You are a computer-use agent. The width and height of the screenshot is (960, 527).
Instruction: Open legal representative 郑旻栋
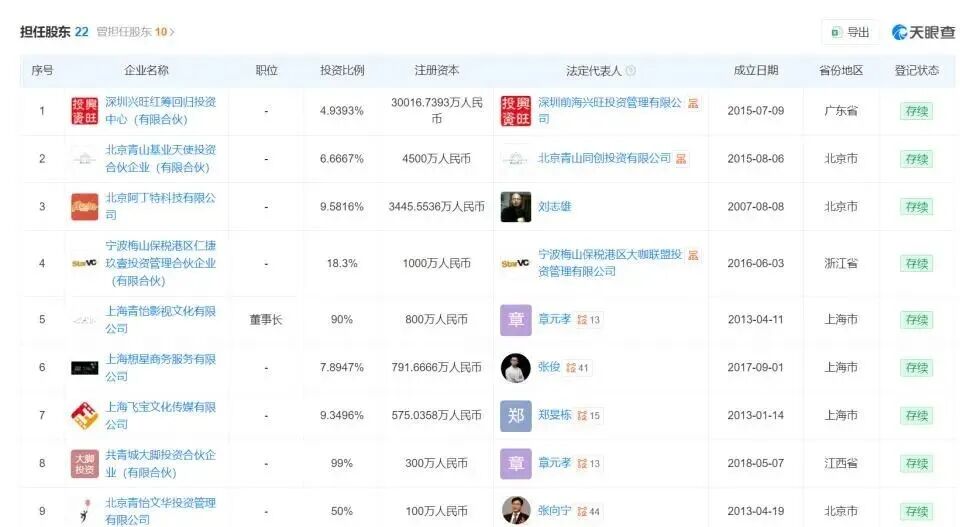pos(554,415)
